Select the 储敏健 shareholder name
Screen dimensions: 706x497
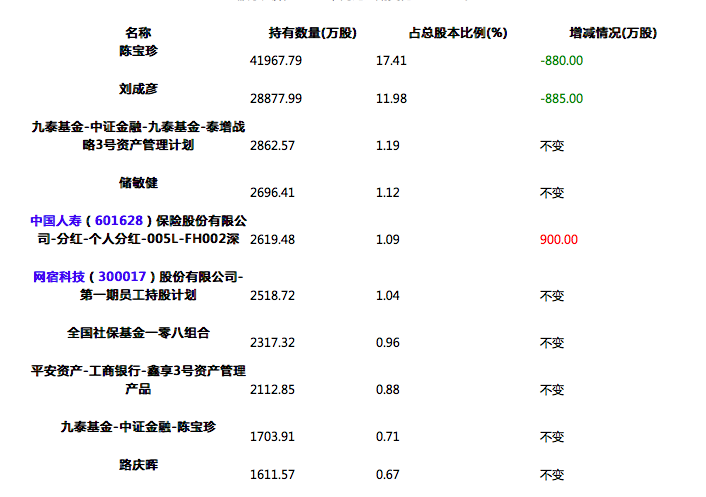click(x=138, y=183)
